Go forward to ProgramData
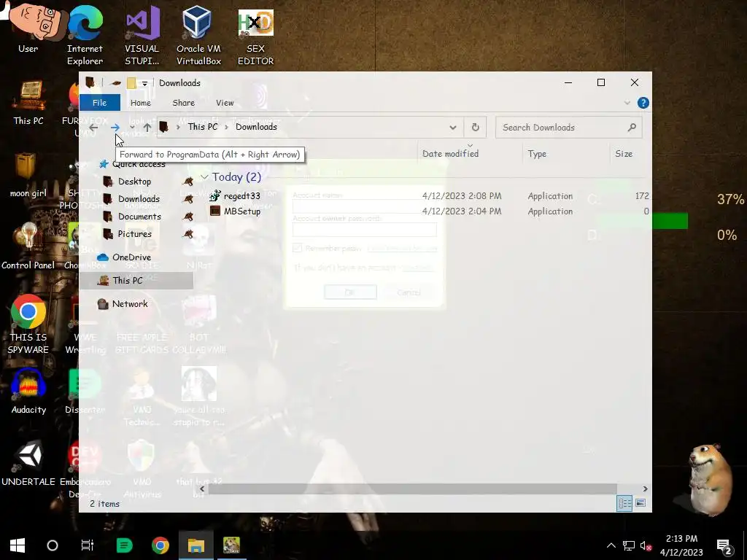Screen dimensions: 747x560 [x=115, y=127]
